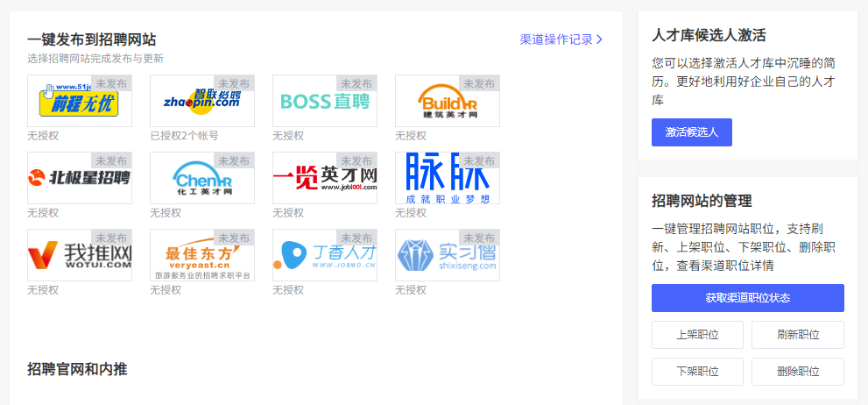This screenshot has height=405, width=868.
Task: Select the 一览英才网 job1001 logo
Action: click(x=325, y=178)
